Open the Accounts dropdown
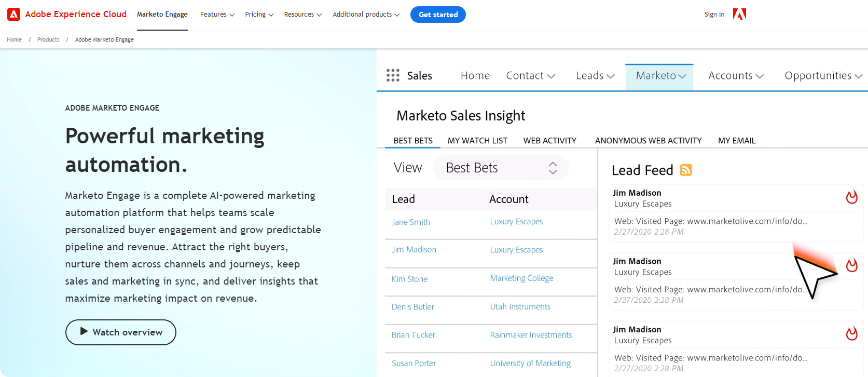868x377 pixels. pos(736,76)
